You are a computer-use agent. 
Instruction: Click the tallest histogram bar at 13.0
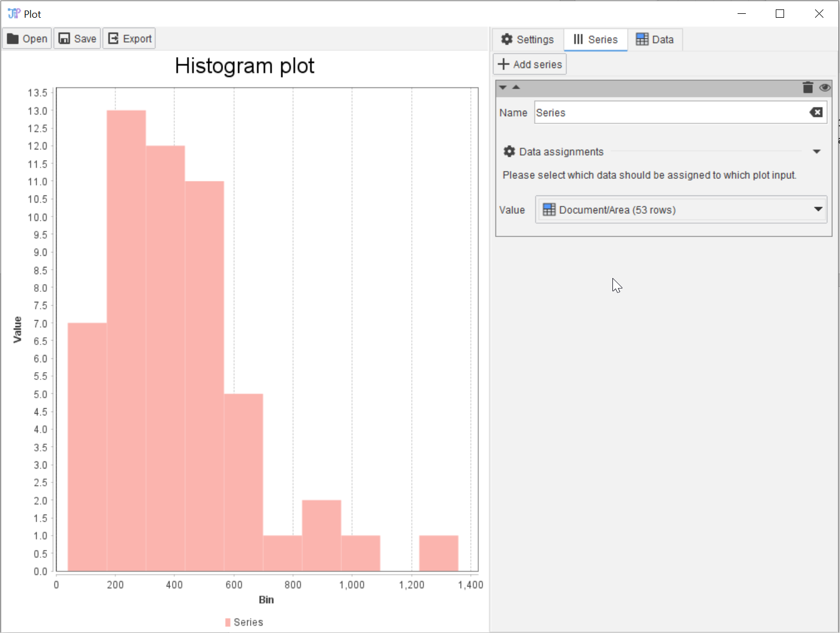[126, 332]
